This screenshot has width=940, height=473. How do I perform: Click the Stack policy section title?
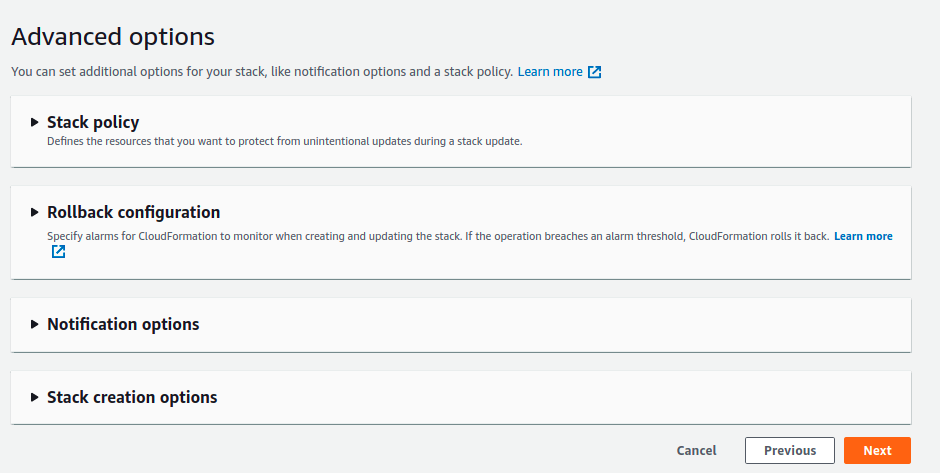93,122
